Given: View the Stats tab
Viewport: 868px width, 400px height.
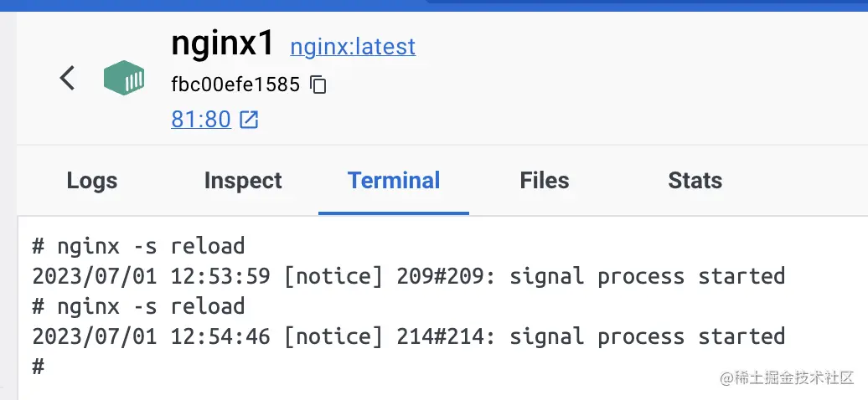Looking at the screenshot, I should 695,181.
